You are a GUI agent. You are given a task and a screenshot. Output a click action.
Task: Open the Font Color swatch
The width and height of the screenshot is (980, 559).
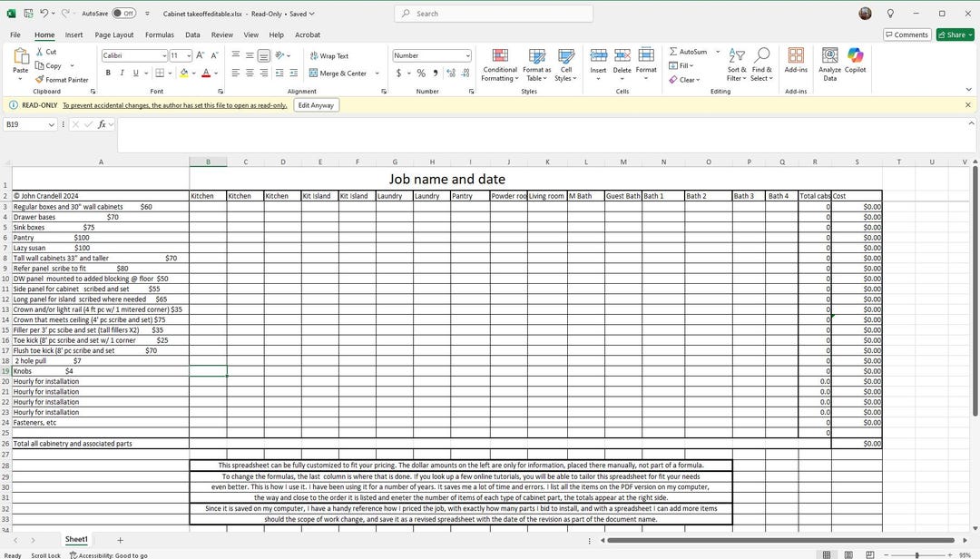tap(206, 74)
